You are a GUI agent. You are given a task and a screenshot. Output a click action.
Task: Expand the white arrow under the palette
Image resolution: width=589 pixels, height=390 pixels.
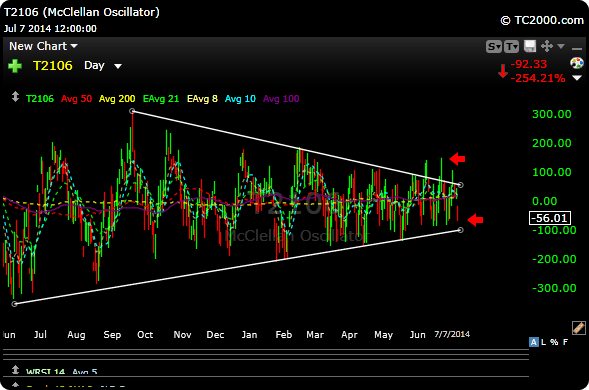(x=577, y=78)
